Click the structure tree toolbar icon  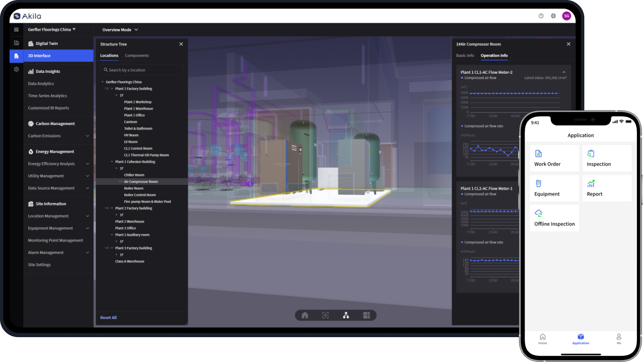pos(346,315)
